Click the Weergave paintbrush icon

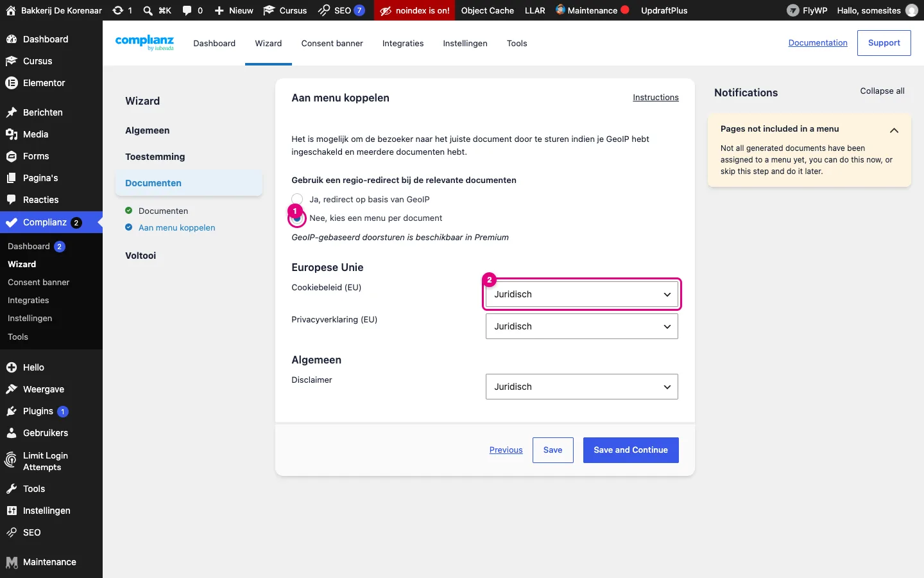(x=11, y=389)
